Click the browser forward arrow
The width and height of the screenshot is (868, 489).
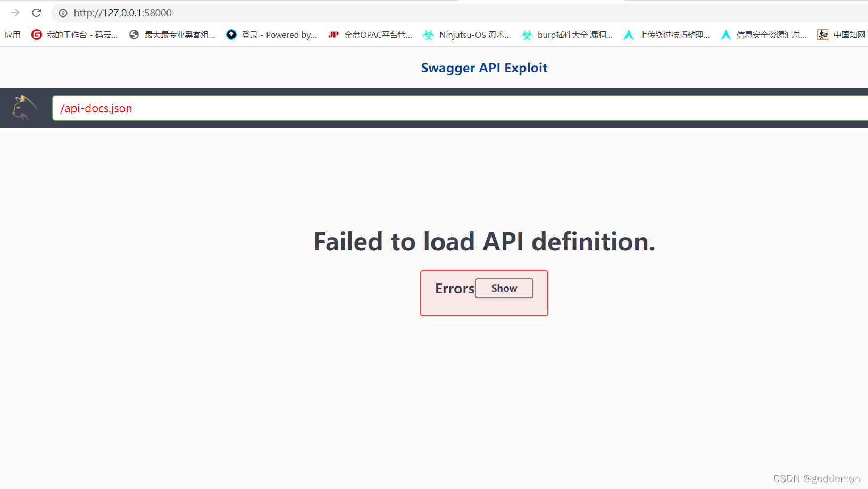15,13
